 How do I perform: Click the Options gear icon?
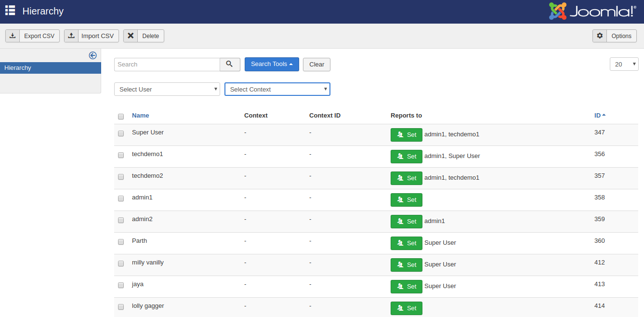pos(600,36)
